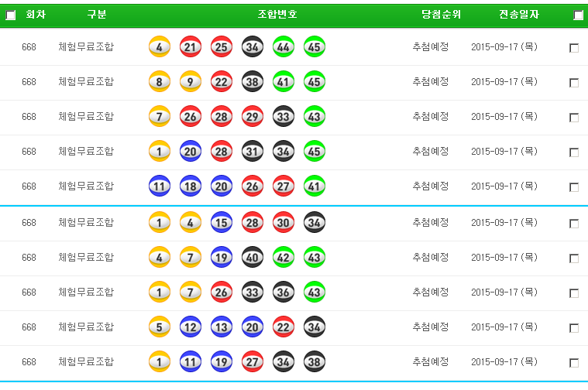Click the yellow number 8 ball

(159, 81)
